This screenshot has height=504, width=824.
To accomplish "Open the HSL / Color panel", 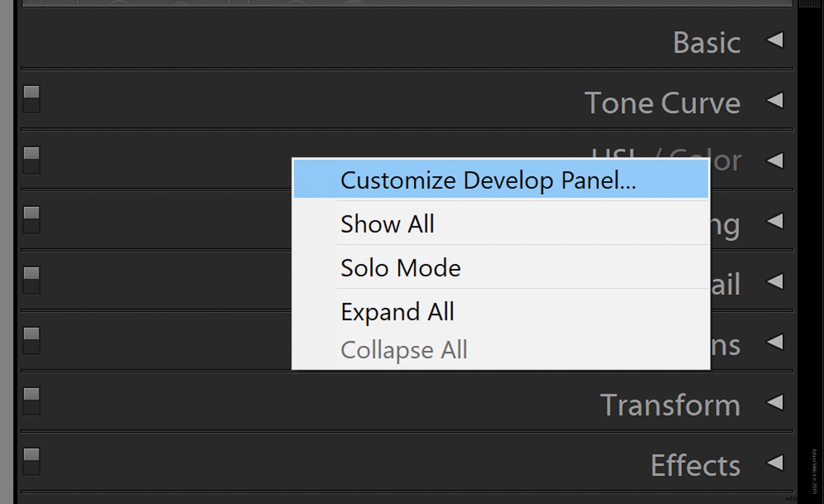I will pos(776,161).
